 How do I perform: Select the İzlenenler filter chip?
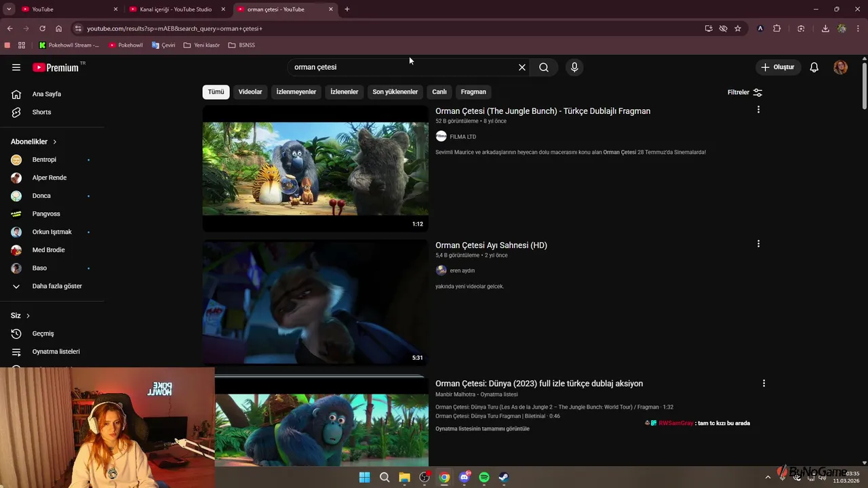pos(344,91)
